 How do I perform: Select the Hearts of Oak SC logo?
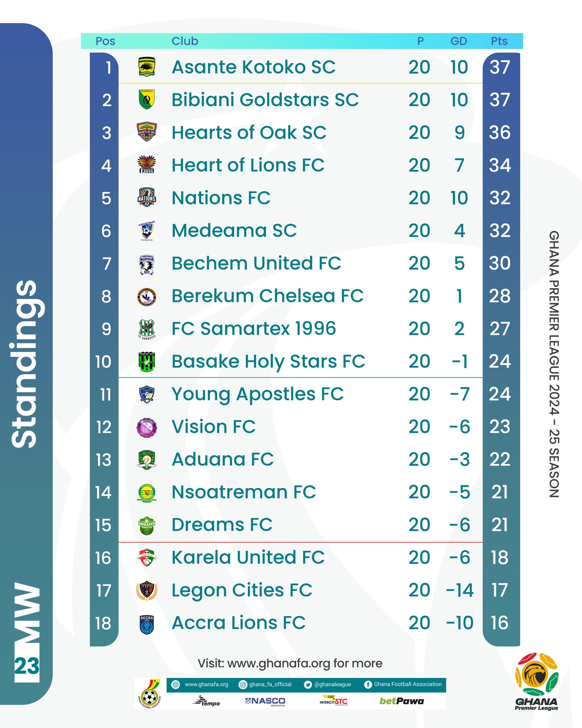147,132
